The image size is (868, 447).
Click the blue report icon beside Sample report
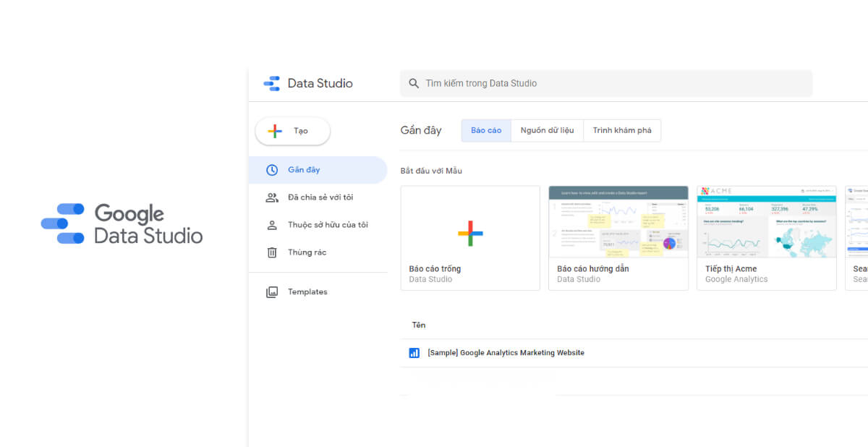coord(414,353)
